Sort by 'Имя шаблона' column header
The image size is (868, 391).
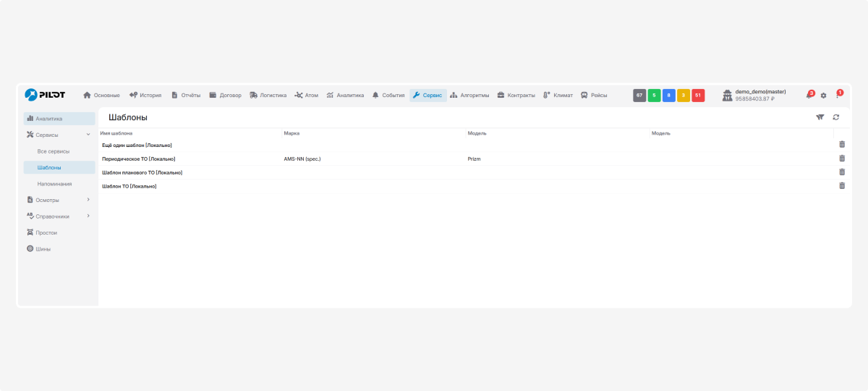pyautogui.click(x=116, y=133)
